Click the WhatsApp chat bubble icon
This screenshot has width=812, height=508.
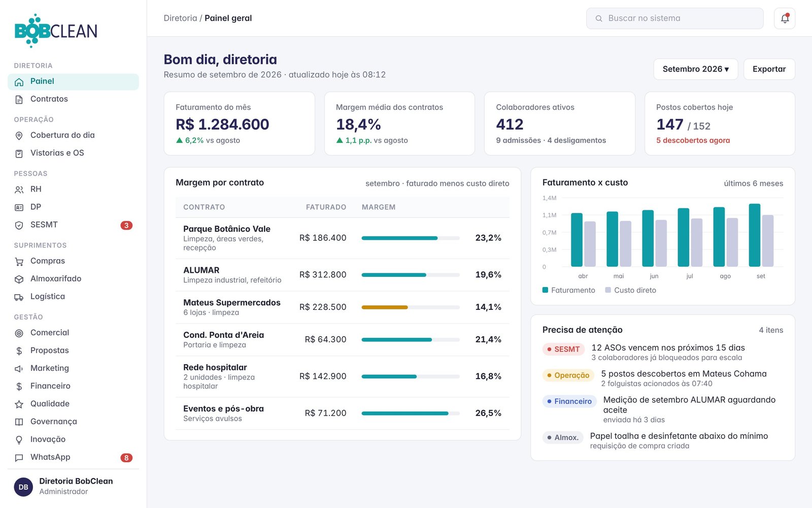coord(19,458)
